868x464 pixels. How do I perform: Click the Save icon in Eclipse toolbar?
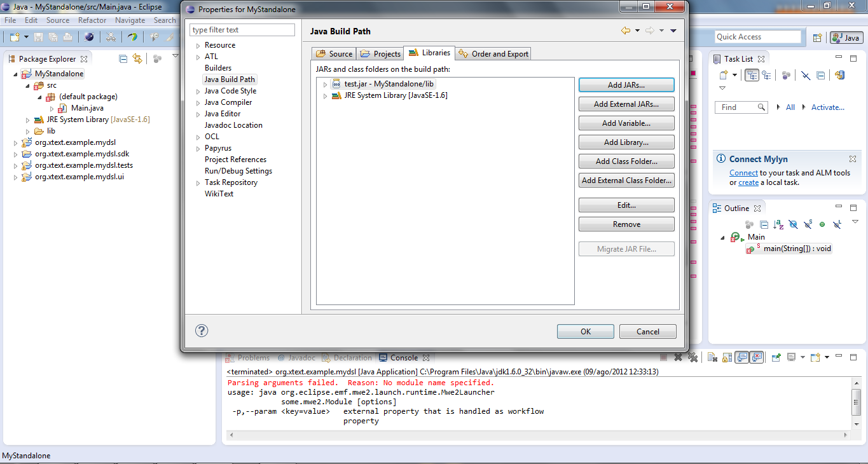[x=39, y=37]
